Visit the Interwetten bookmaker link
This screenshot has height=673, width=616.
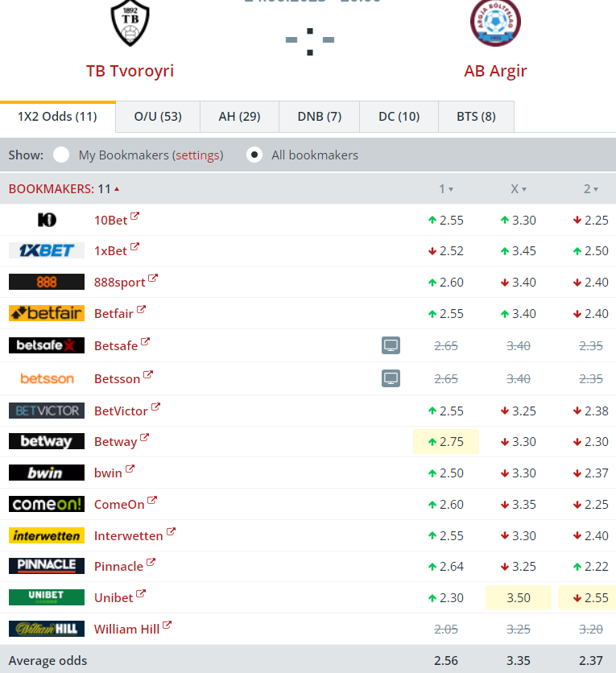pyautogui.click(x=128, y=535)
